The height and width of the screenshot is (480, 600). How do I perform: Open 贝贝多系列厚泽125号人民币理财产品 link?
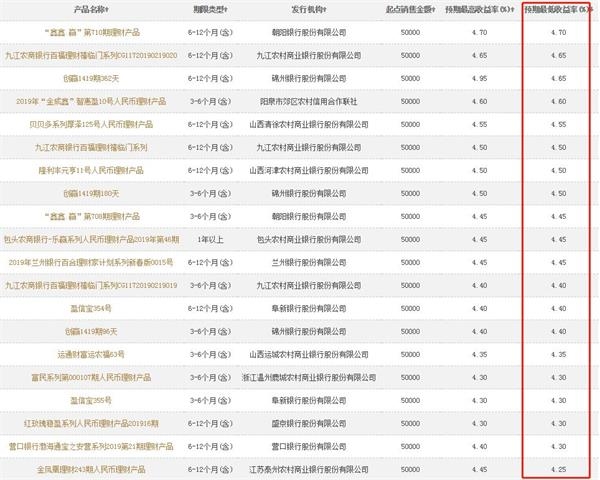pyautogui.click(x=91, y=124)
